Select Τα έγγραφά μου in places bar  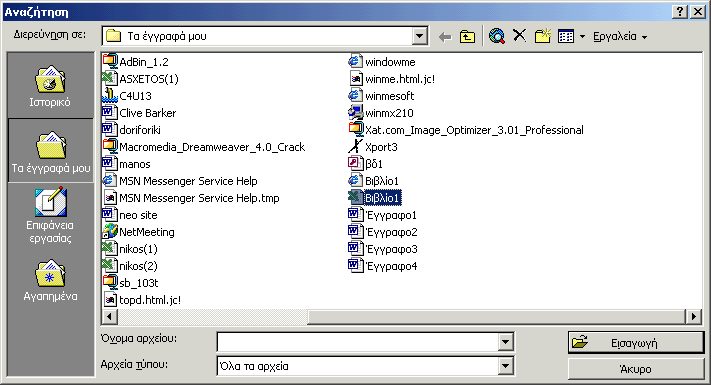(50, 151)
